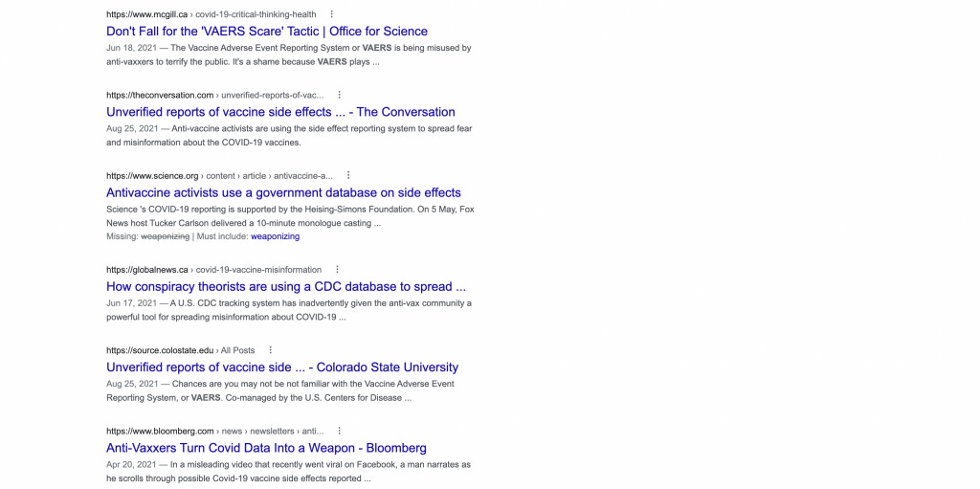
Task: Open options menu for theconversation.com result
Action: 340,95
